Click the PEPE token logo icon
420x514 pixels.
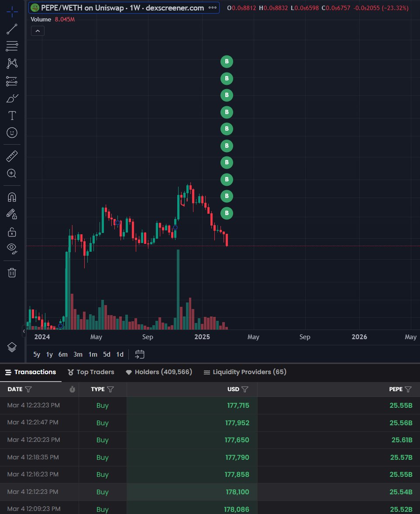coord(34,7)
